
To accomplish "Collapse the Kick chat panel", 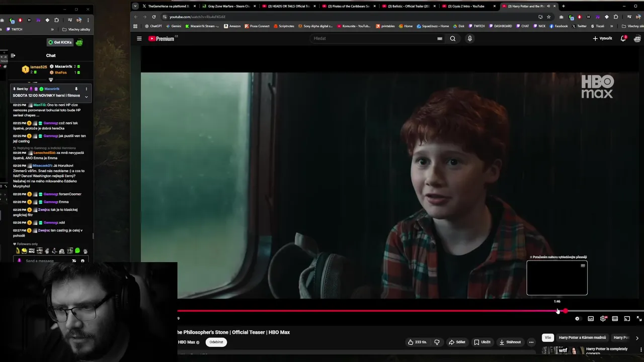I will pyautogui.click(x=13, y=55).
